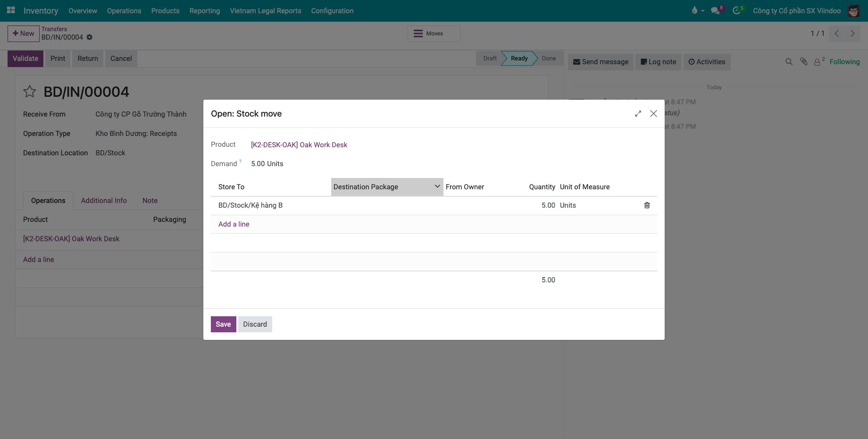The height and width of the screenshot is (439, 868).
Task: Open the search icon in chatter
Action: coord(789,62)
